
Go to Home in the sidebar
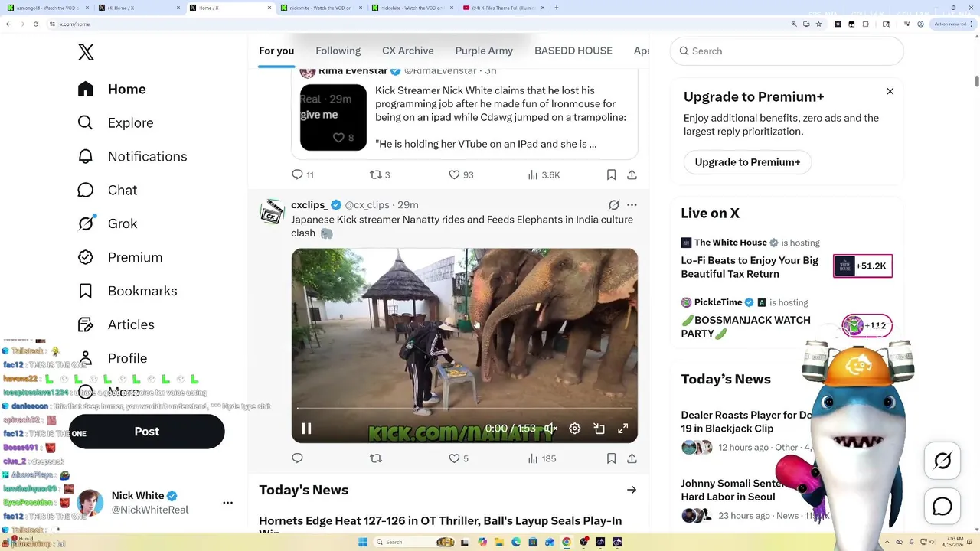112,89
